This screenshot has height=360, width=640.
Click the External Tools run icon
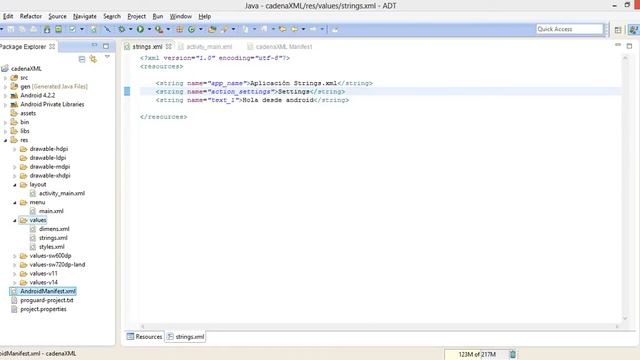click(159, 29)
